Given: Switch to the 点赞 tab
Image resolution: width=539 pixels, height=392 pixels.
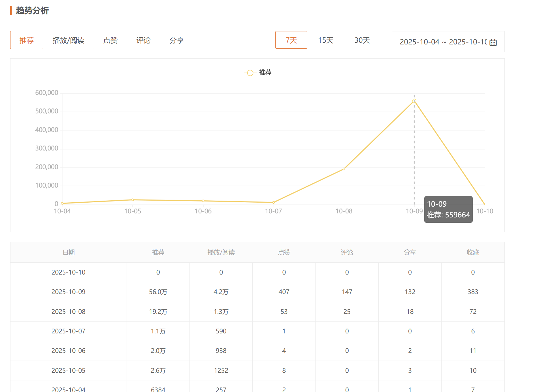Looking at the screenshot, I should tap(110, 40).
